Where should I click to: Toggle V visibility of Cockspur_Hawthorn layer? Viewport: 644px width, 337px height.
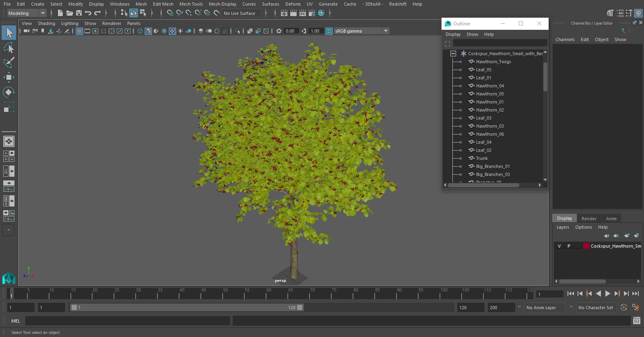[x=559, y=246]
